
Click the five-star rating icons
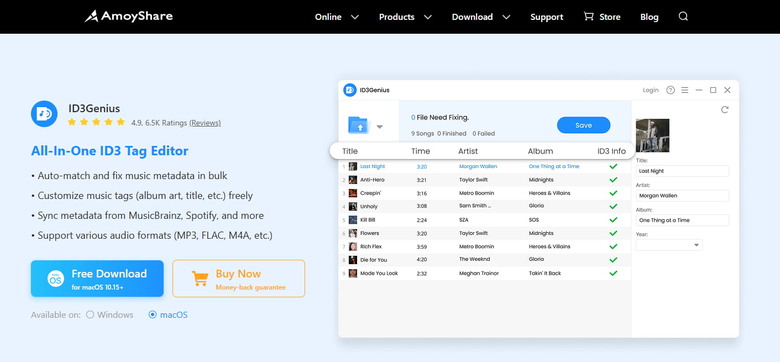[97, 122]
